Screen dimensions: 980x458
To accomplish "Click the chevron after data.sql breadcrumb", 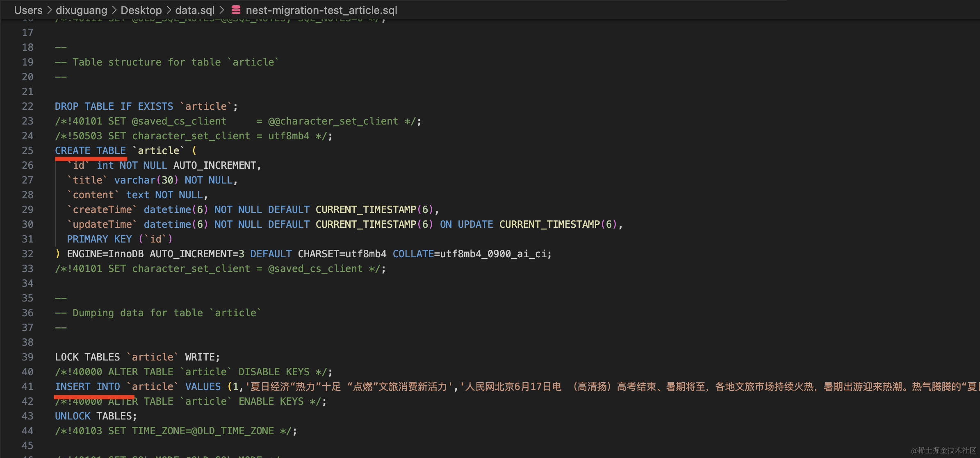I will click(222, 10).
